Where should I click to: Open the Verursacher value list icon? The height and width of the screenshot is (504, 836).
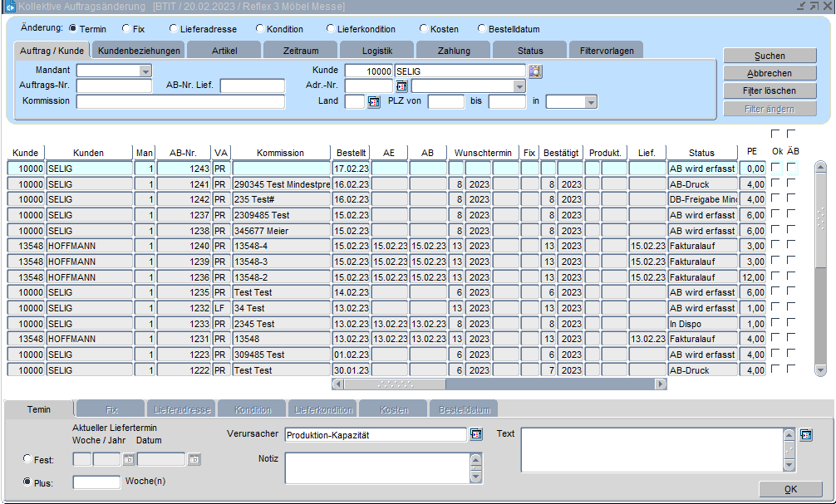pyautogui.click(x=476, y=434)
